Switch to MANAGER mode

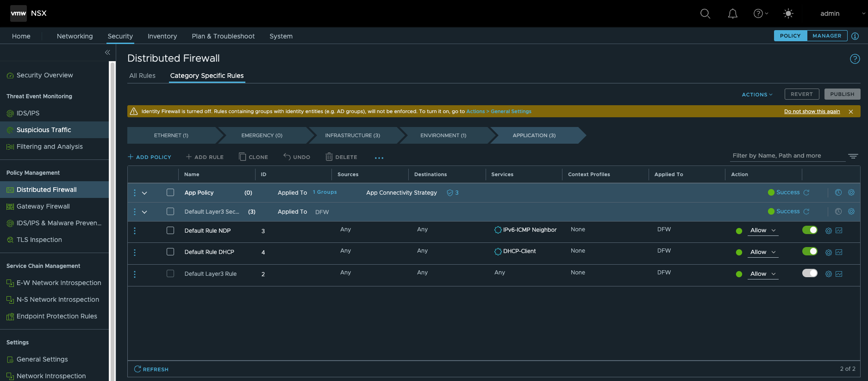[827, 36]
